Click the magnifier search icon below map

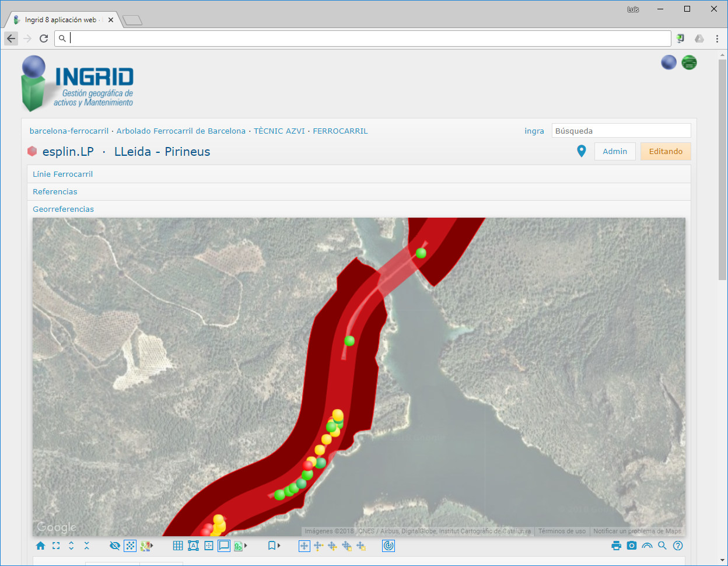click(x=662, y=546)
